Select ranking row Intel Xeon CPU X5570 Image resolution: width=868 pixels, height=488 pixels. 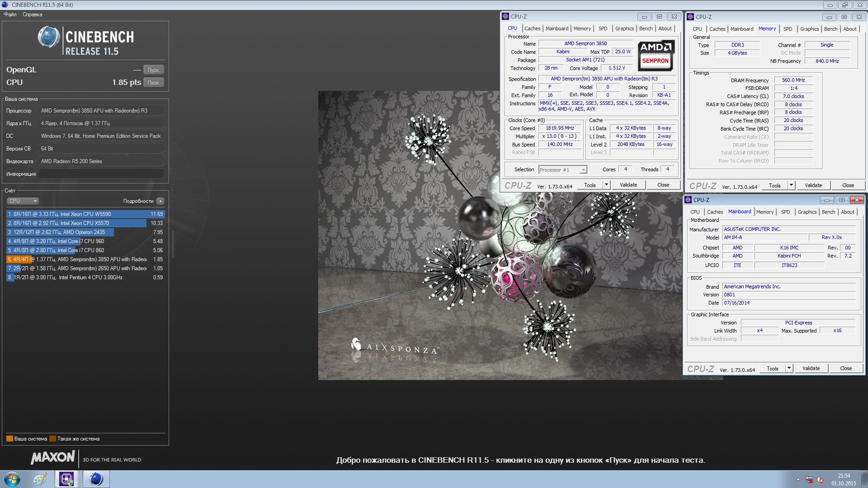point(85,223)
